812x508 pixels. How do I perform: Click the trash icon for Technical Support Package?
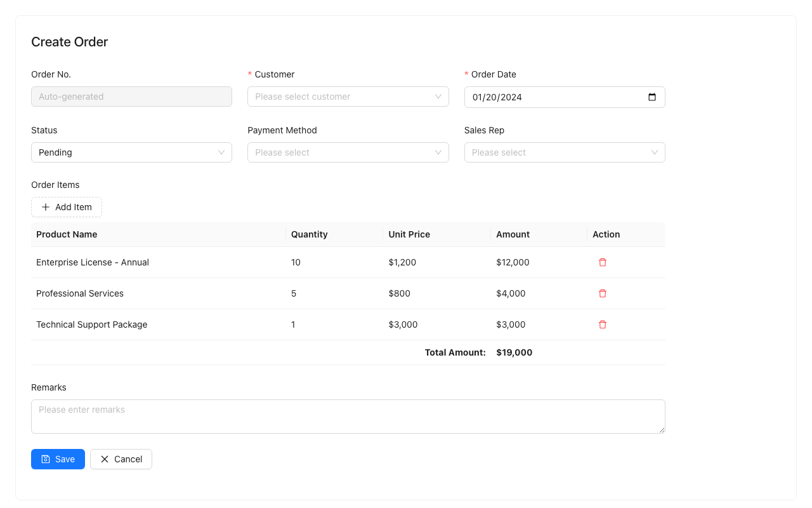click(x=602, y=324)
